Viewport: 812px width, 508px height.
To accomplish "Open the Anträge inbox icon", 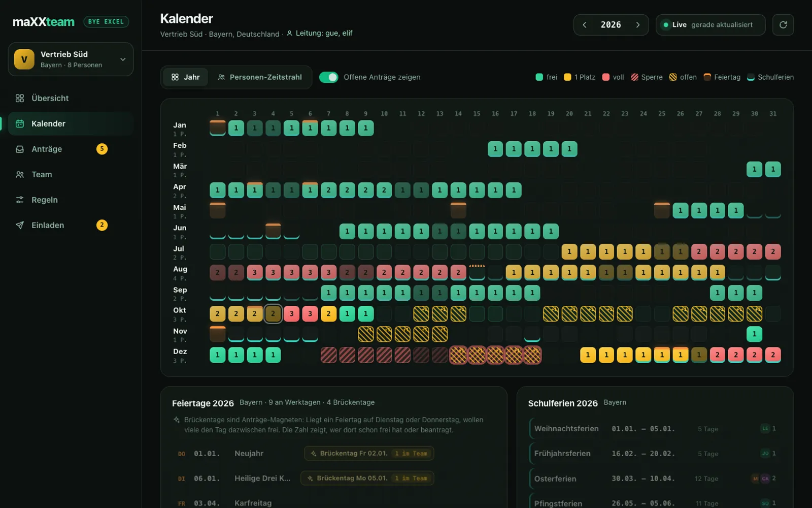I will pos(20,149).
